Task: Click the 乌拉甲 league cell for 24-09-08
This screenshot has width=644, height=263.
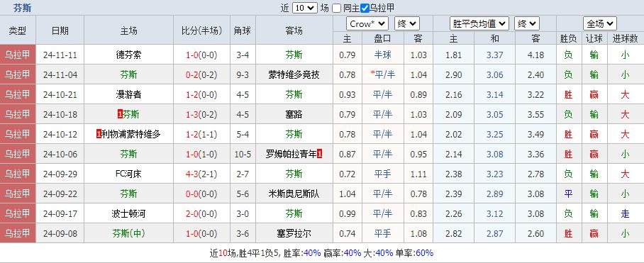Action: 18,233
